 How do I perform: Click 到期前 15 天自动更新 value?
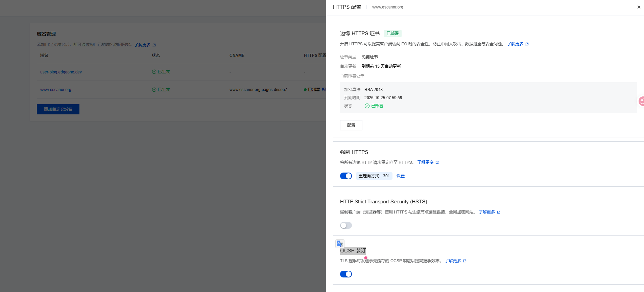(x=381, y=66)
